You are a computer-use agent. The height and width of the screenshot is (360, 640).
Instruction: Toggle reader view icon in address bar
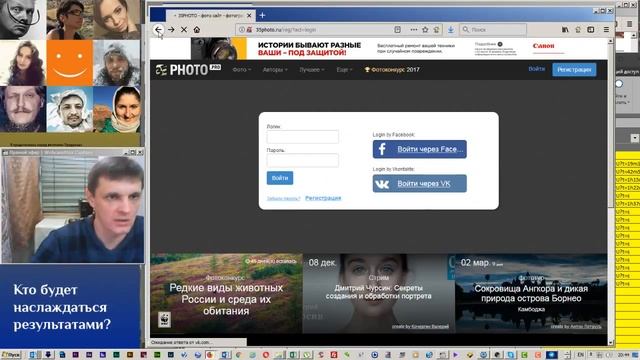coord(398,29)
